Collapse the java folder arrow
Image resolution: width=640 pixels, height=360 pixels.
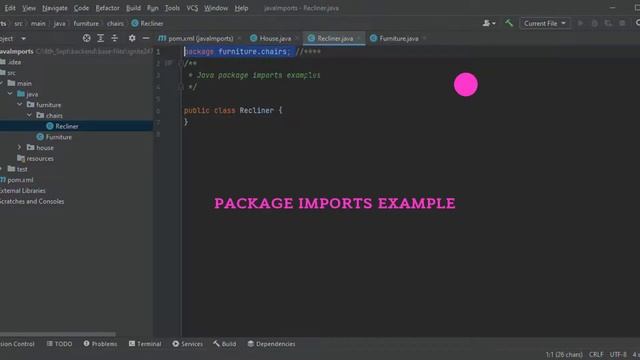click(10, 94)
